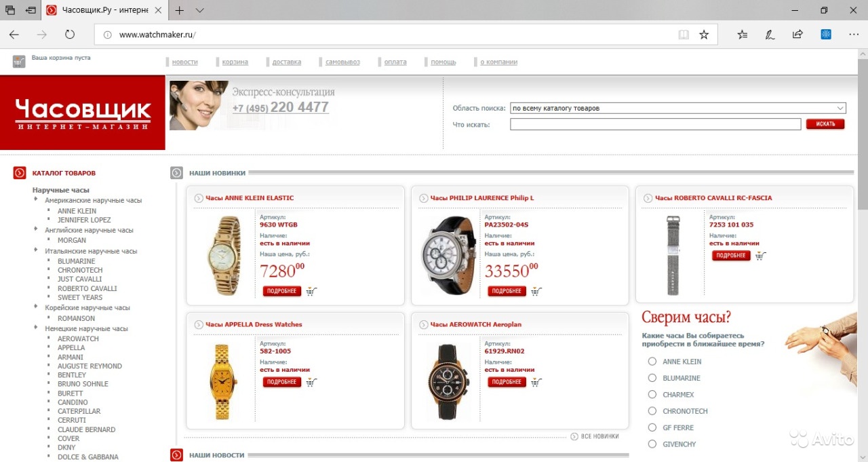Open the reading view book icon
Image resolution: width=868 pixels, height=462 pixels.
(x=684, y=35)
